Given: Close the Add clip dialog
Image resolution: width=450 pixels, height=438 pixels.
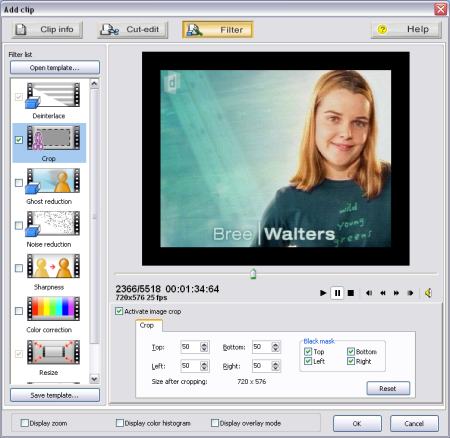Looking at the screenshot, I should [x=440, y=9].
